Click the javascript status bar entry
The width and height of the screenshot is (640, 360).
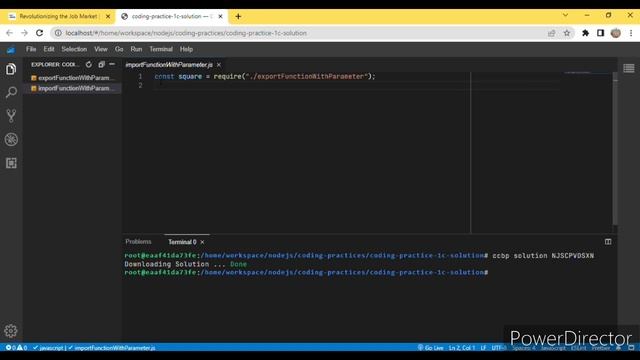pos(49,348)
